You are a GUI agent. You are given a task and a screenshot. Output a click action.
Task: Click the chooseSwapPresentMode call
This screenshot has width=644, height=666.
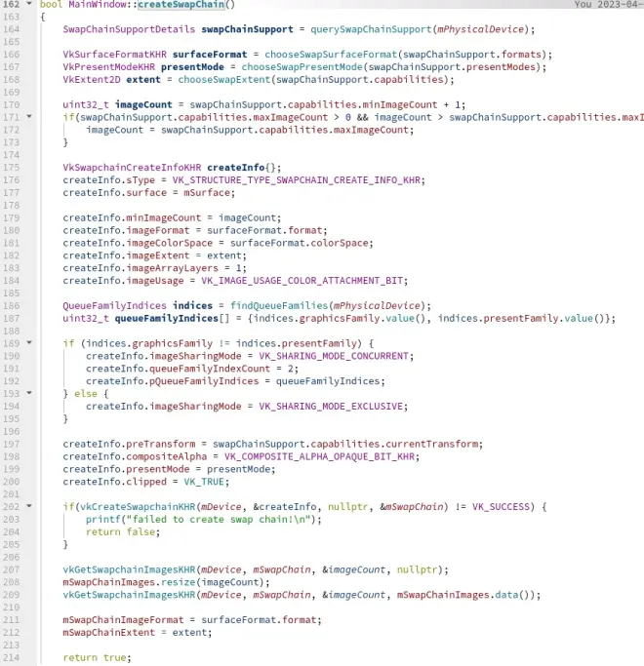302,67
